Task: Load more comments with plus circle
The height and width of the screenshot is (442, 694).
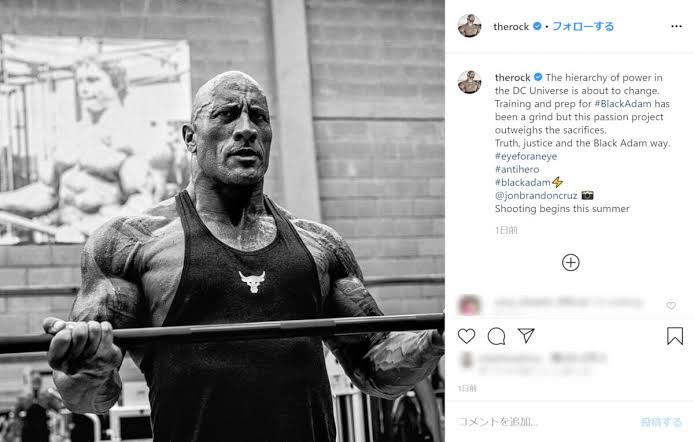Action: coord(571,262)
